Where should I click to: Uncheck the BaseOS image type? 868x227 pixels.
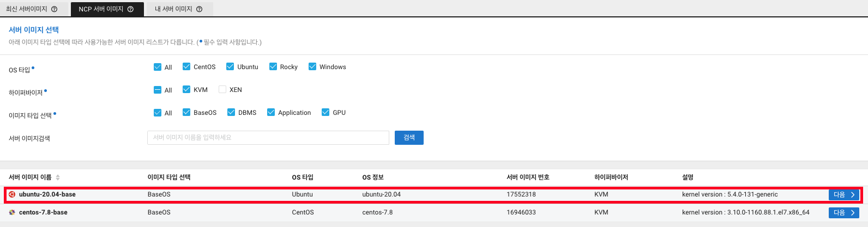(186, 112)
